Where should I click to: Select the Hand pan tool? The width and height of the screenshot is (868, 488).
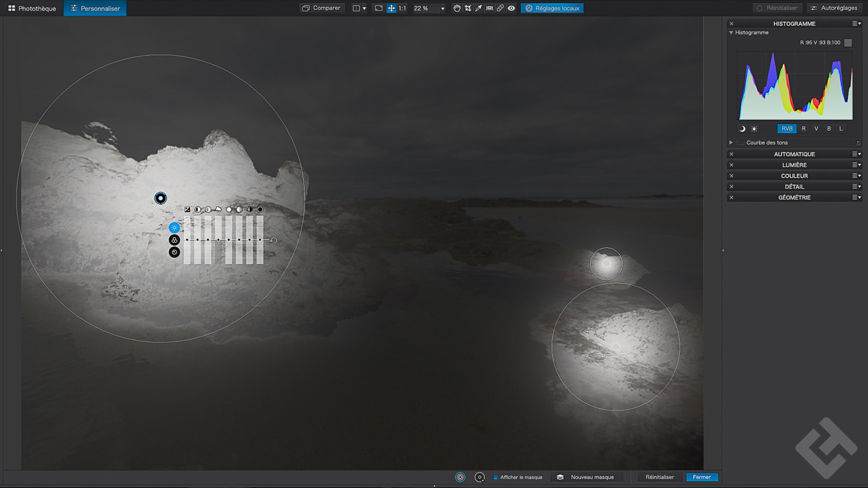(x=457, y=8)
